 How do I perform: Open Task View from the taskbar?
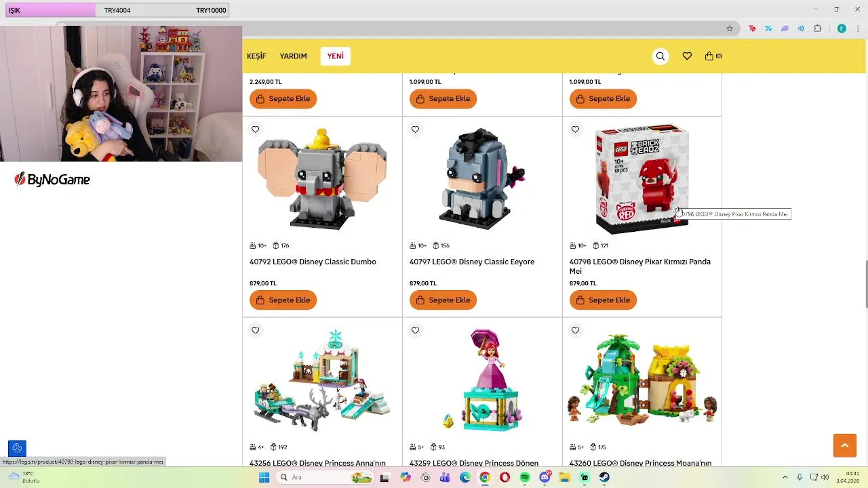pos(386,477)
